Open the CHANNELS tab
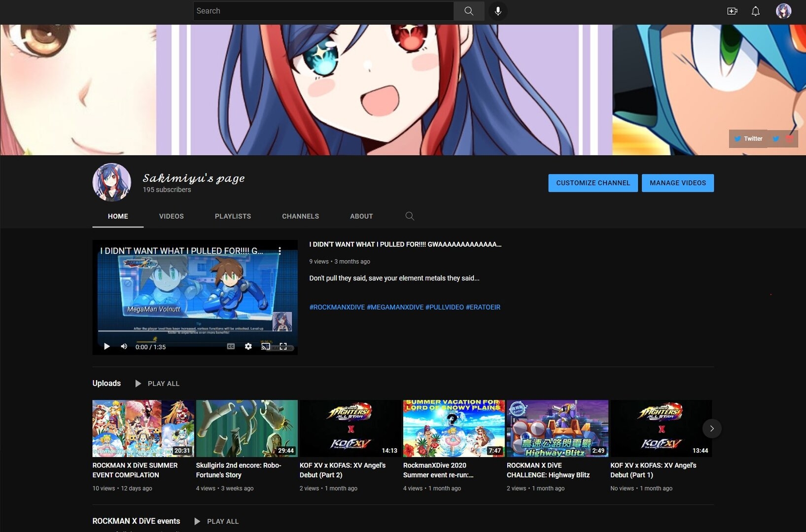Screen dimensions: 806x532 300,216
